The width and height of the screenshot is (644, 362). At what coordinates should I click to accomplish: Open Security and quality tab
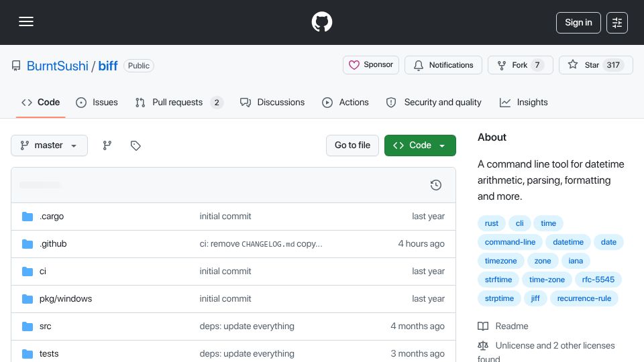click(x=434, y=102)
